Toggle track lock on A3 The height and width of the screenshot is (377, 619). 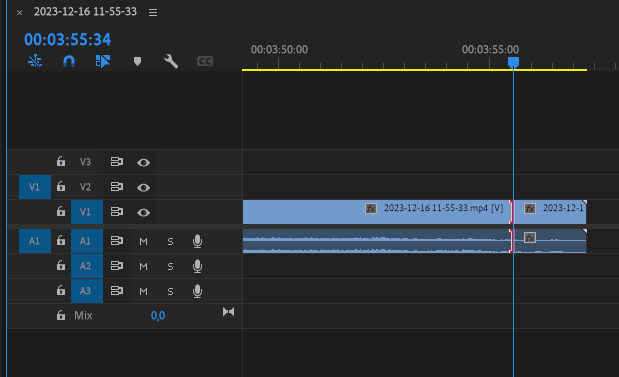click(x=61, y=290)
